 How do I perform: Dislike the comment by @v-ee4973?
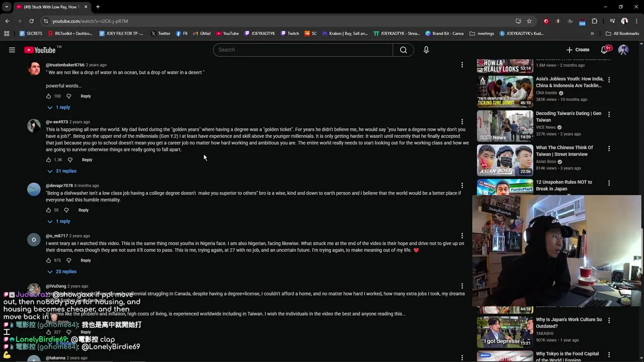[x=70, y=160]
